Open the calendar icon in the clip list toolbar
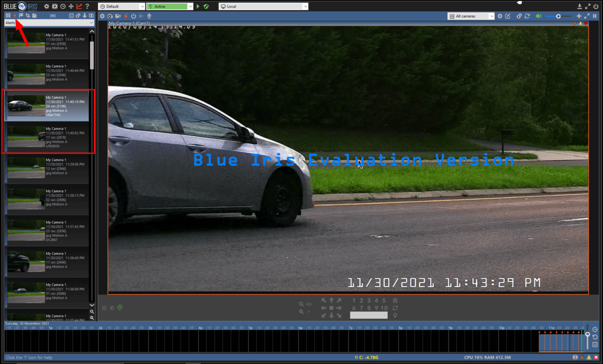Screen dimensions: 603x364 pos(72,16)
